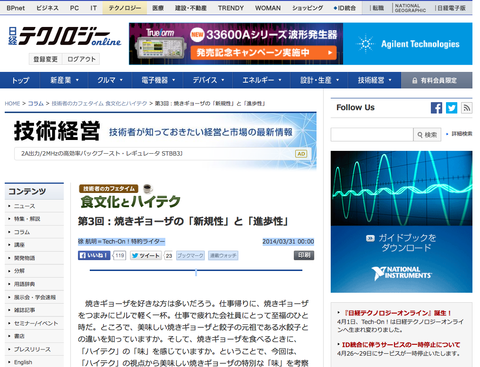
Task: Open 用語辞典 in the contents sidebar
Action: click(x=24, y=284)
